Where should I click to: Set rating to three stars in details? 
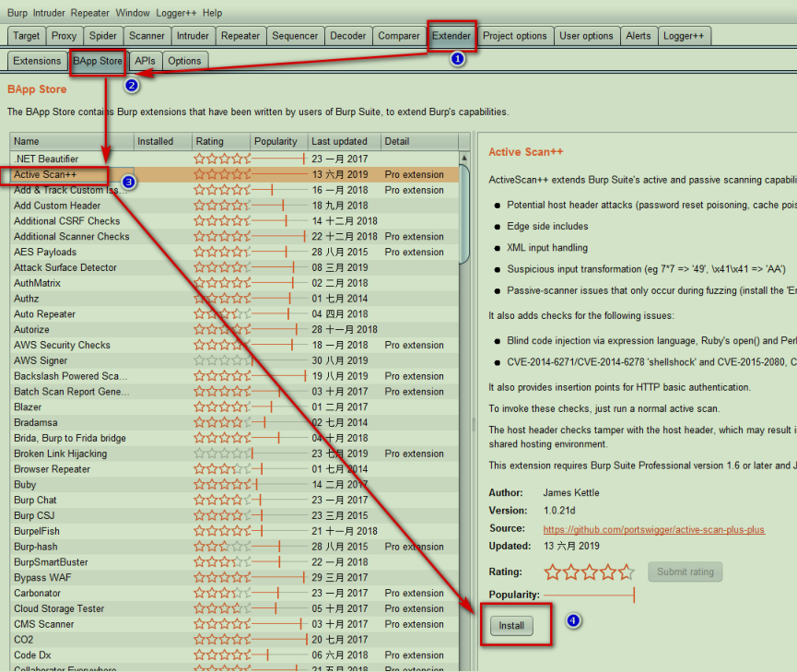pyautogui.click(x=590, y=572)
